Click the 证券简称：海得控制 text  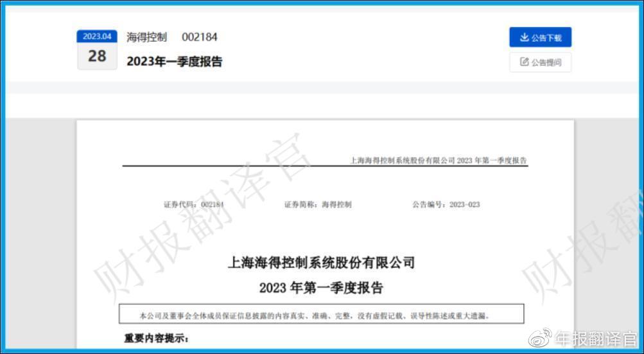(318, 204)
